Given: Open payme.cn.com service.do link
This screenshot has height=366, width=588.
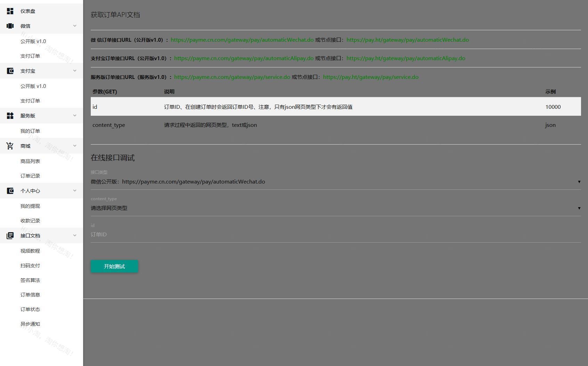Looking at the screenshot, I should (x=232, y=77).
